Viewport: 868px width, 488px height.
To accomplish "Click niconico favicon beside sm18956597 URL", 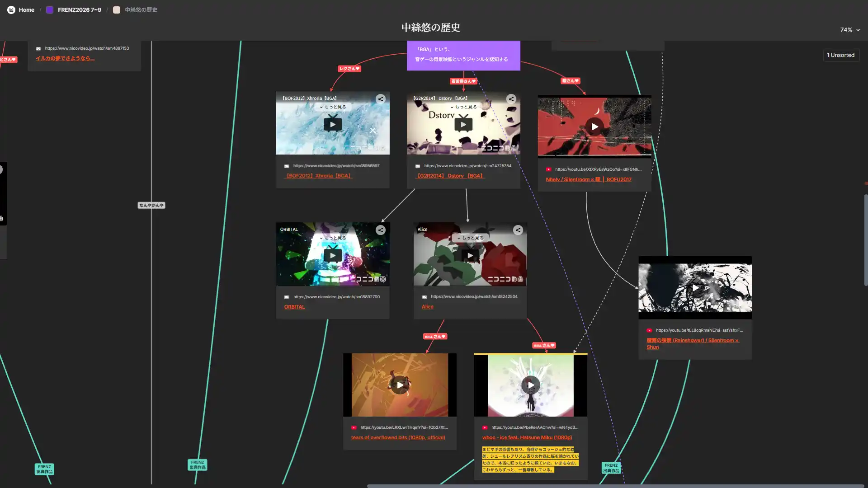I will [x=287, y=166].
